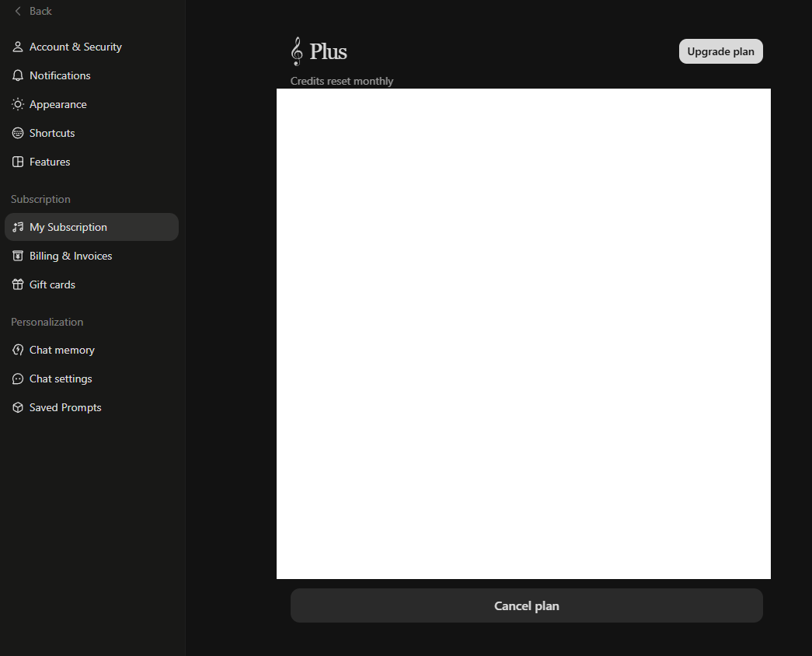Open Appearance settings
Screen dimensions: 812x656
(92, 104)
